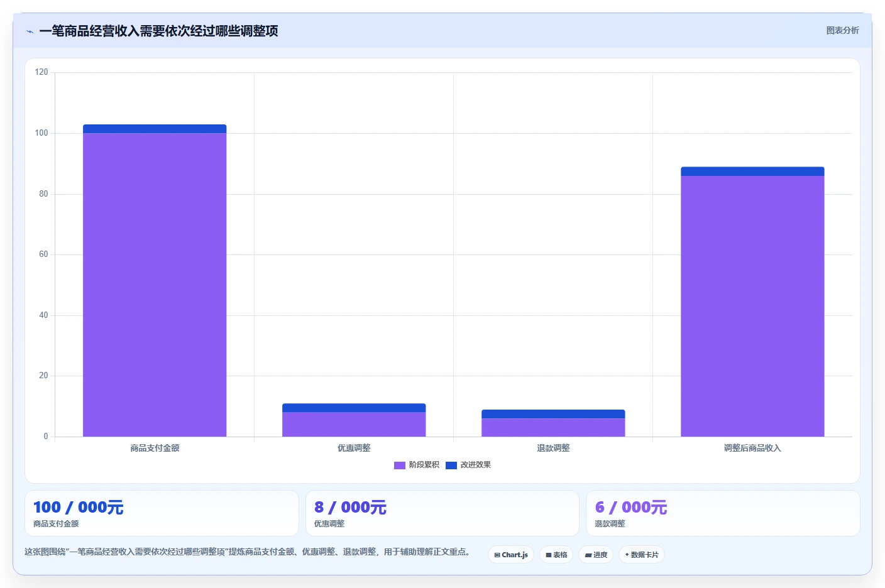
Task: Click the description text below the cards
Action: (x=248, y=552)
